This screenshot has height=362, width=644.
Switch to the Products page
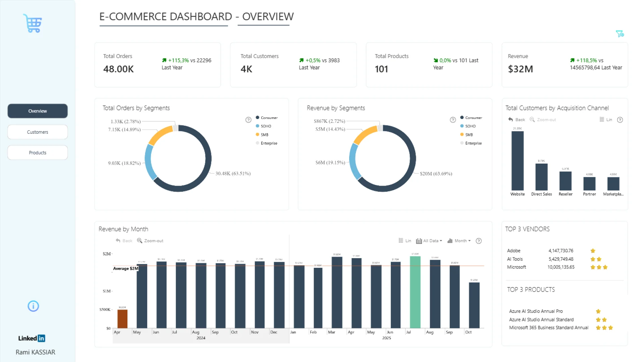(38, 153)
